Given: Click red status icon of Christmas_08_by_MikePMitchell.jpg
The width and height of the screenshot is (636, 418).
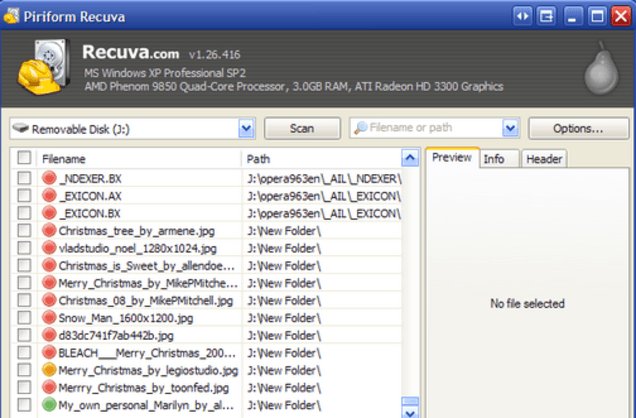Looking at the screenshot, I should click(49, 300).
